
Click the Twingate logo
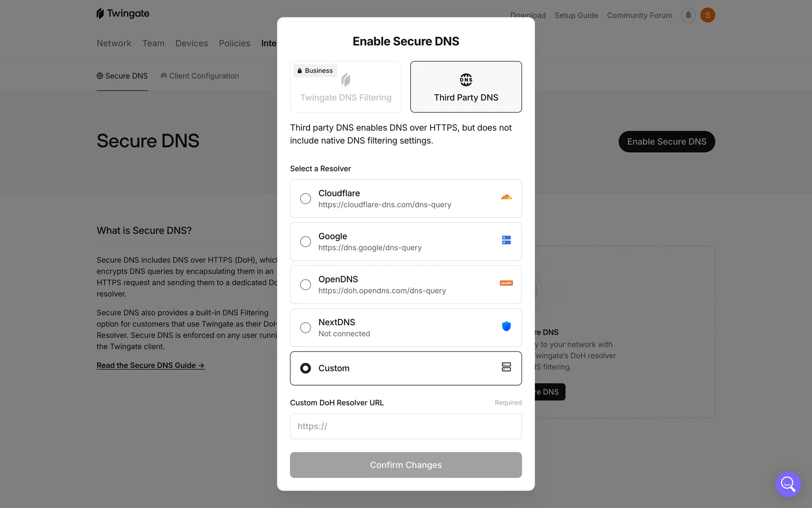pyautogui.click(x=123, y=14)
